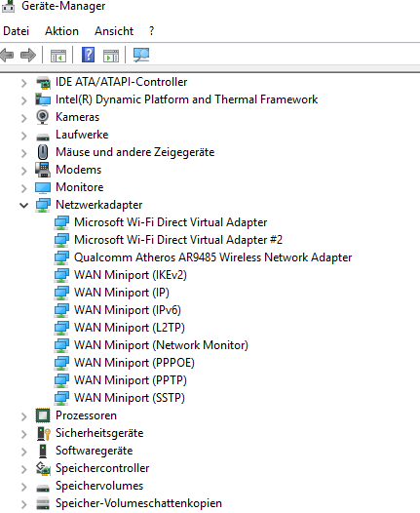Open the ? help menu

[151, 31]
